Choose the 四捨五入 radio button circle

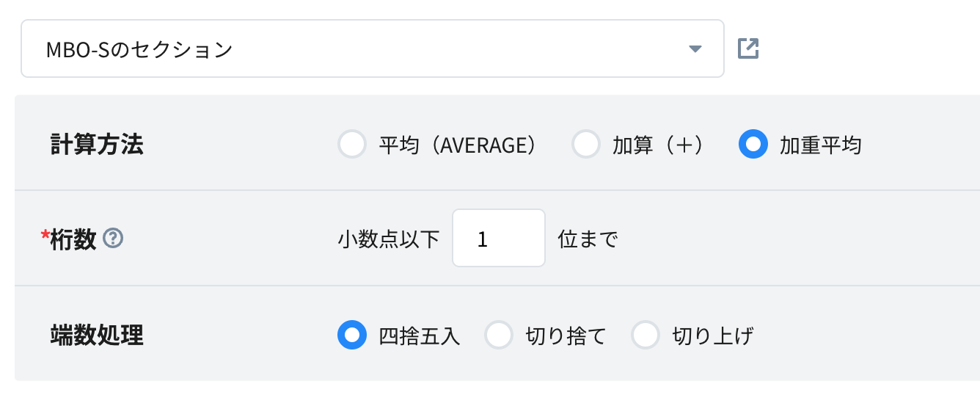tap(351, 336)
